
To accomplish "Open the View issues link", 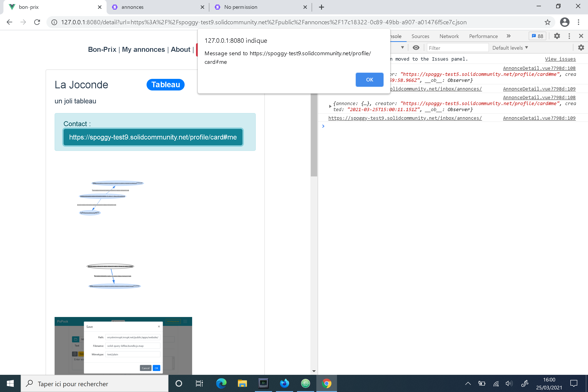I will (560, 59).
